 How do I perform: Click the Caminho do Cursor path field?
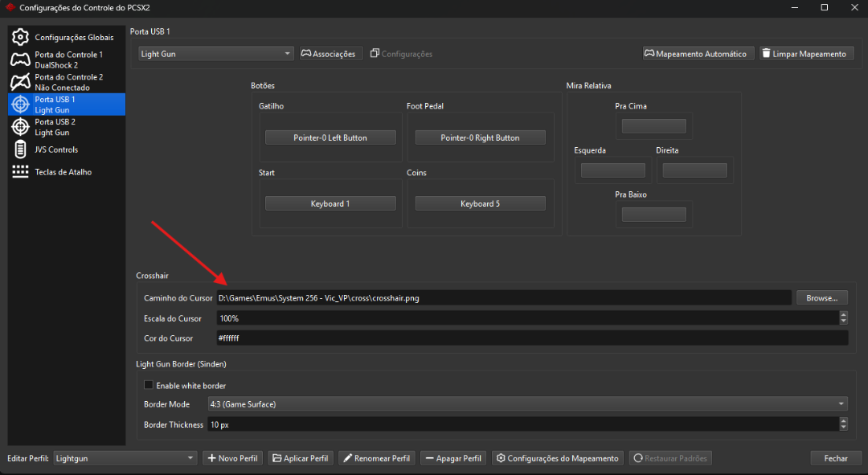coord(504,298)
